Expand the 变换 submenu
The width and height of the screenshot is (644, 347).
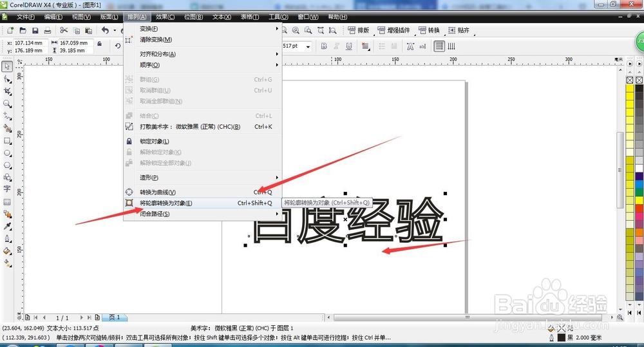click(202, 29)
